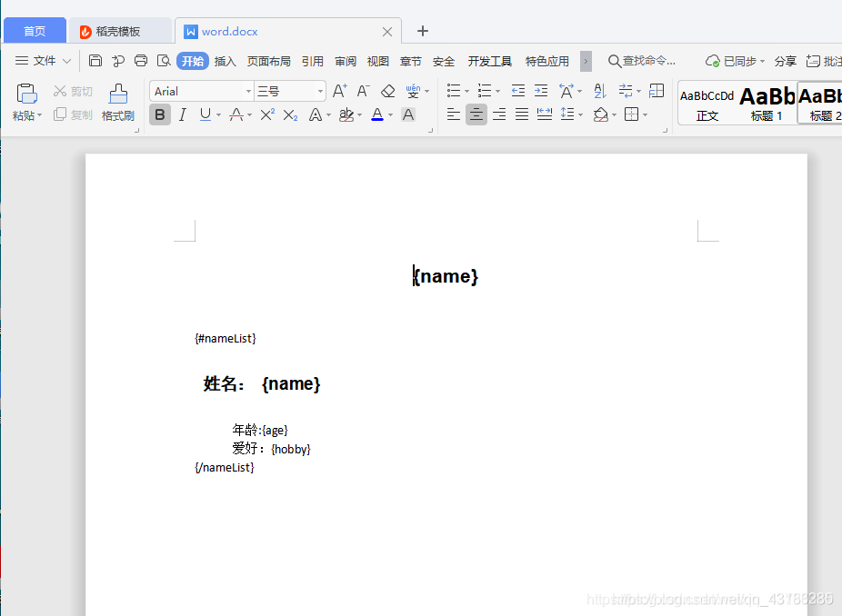This screenshot has width=842, height=616.
Task: Toggle center alignment
Action: coord(476,114)
